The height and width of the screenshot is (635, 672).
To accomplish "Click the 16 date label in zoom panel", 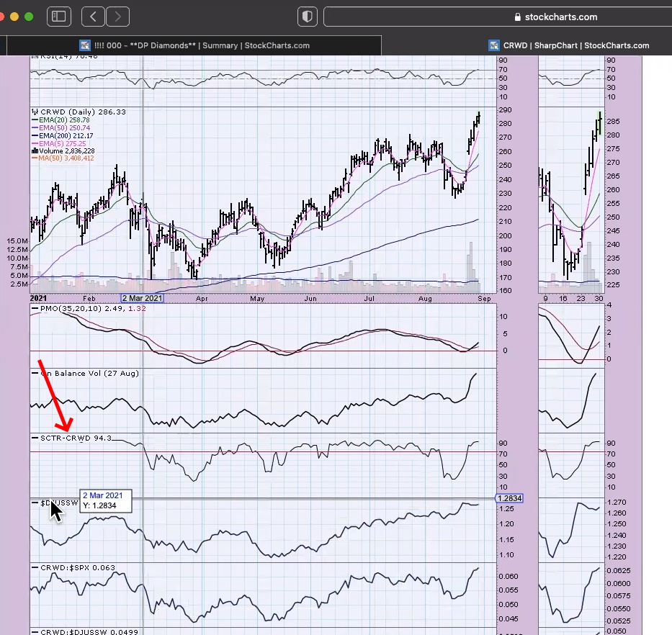I will pos(563,299).
